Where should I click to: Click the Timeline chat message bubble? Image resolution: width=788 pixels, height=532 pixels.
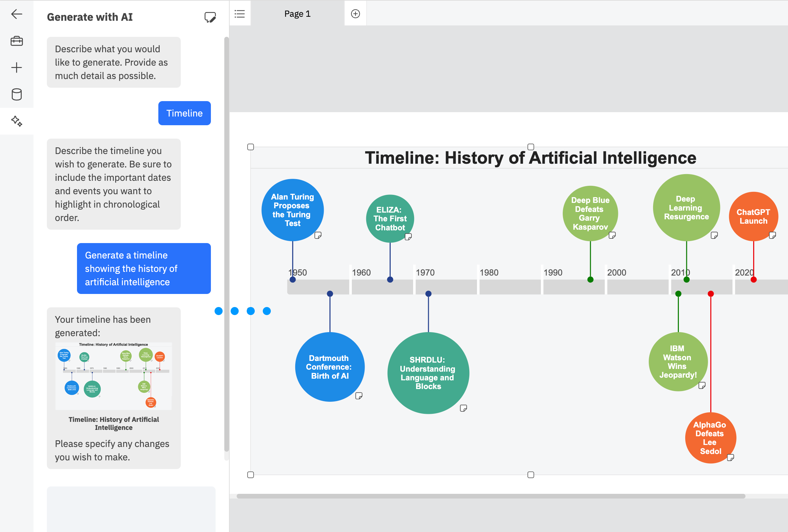(184, 113)
